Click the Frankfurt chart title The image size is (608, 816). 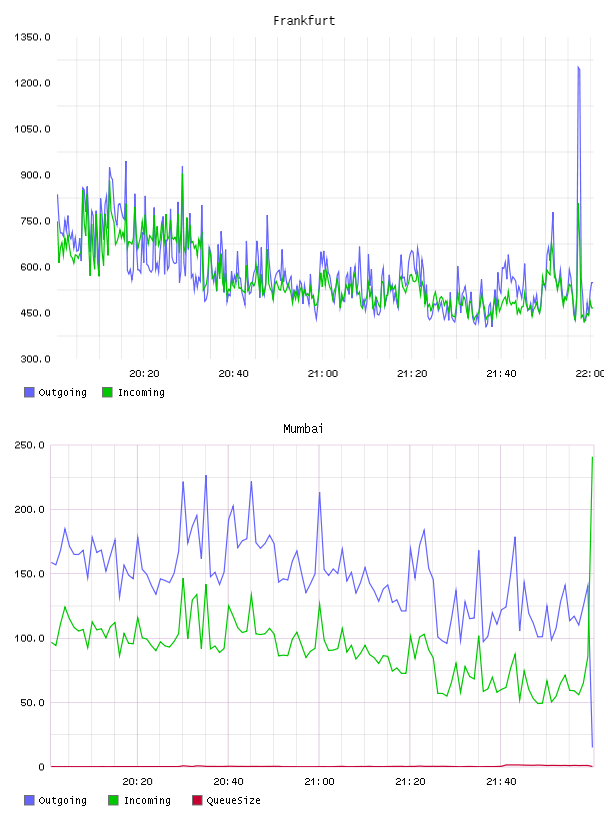(x=304, y=21)
